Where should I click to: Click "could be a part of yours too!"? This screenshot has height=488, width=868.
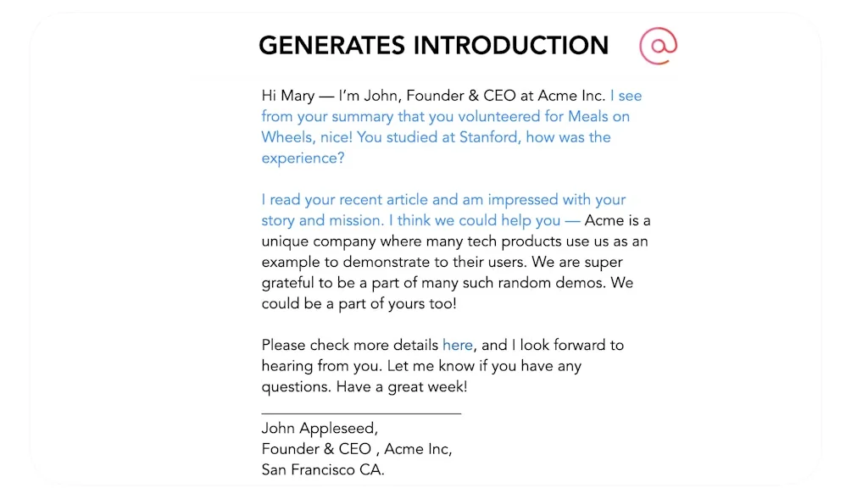(x=359, y=303)
